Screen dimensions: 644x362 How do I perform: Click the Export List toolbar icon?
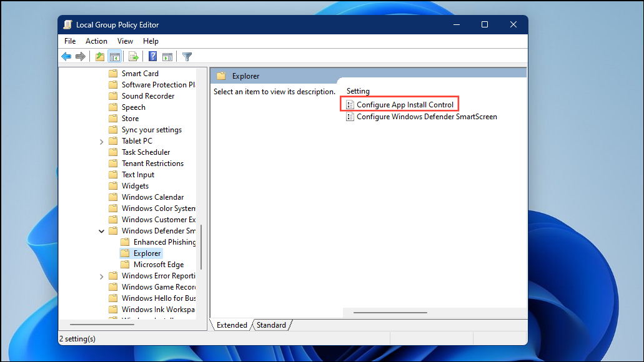133,56
